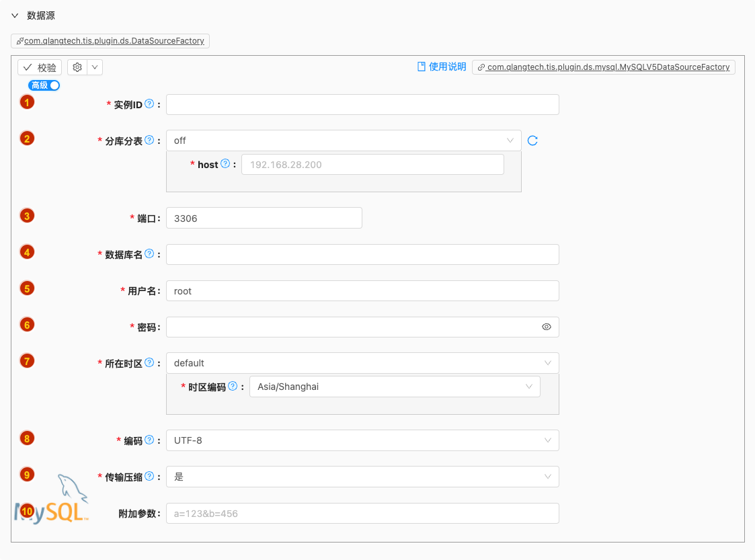
Task: Open the 使用说明 usage guide link
Action: 442,67
